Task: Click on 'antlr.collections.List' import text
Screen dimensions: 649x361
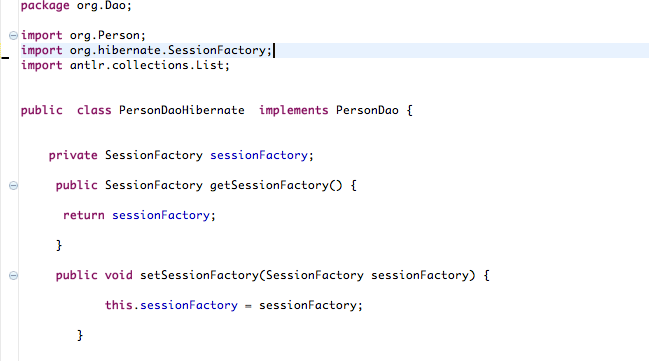Action: (147, 65)
